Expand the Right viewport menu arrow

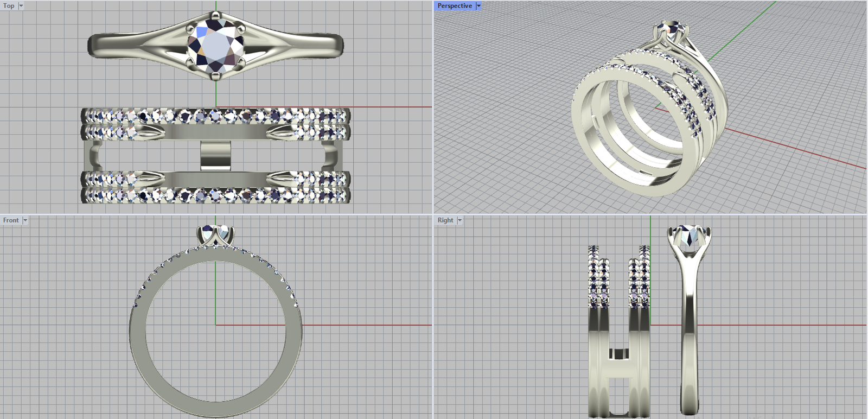click(x=459, y=220)
